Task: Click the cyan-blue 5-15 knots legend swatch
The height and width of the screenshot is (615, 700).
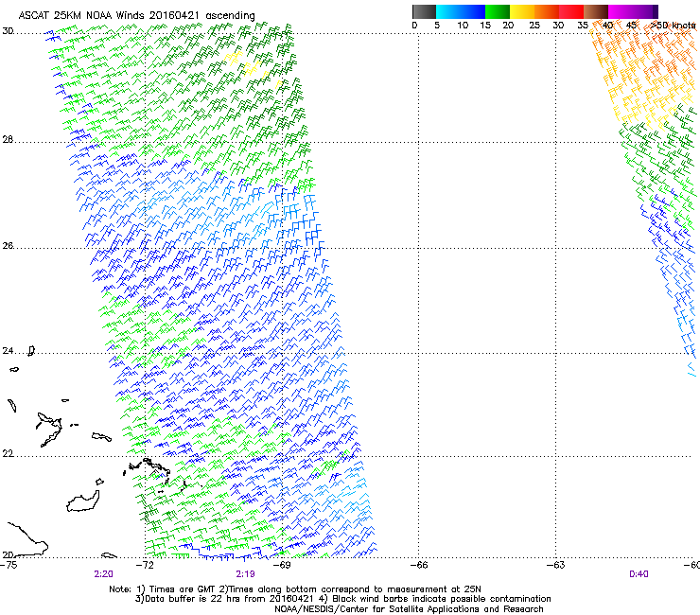Action: 461,11
